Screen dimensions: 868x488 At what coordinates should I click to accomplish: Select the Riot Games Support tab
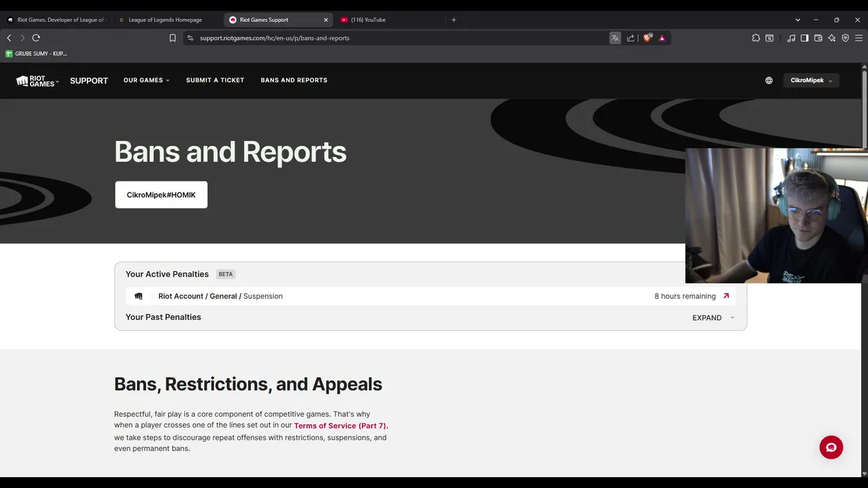click(x=277, y=20)
